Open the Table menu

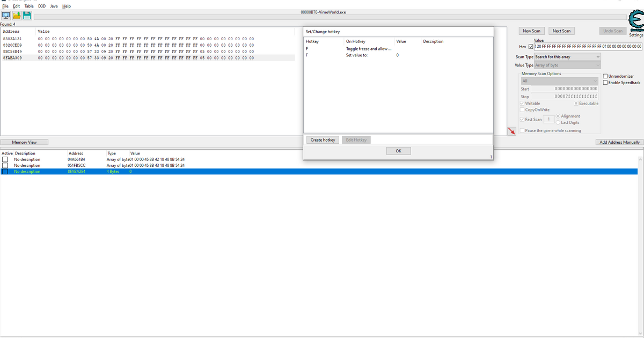click(x=29, y=6)
